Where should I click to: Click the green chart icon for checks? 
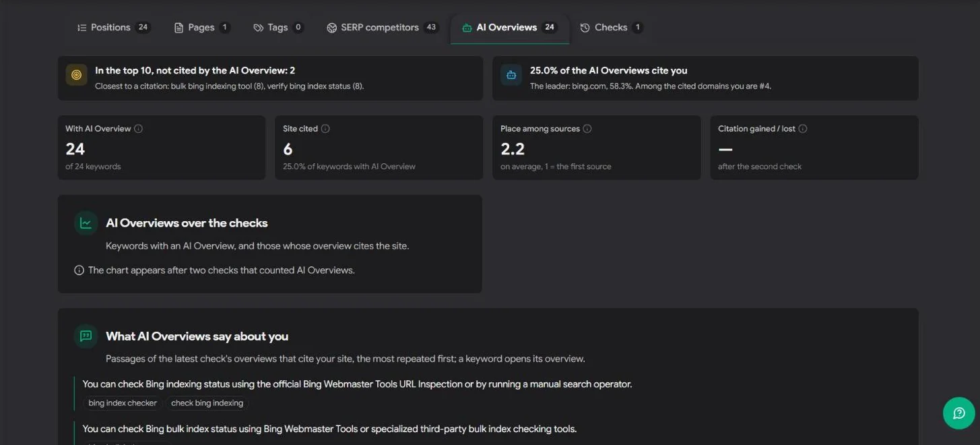point(86,223)
